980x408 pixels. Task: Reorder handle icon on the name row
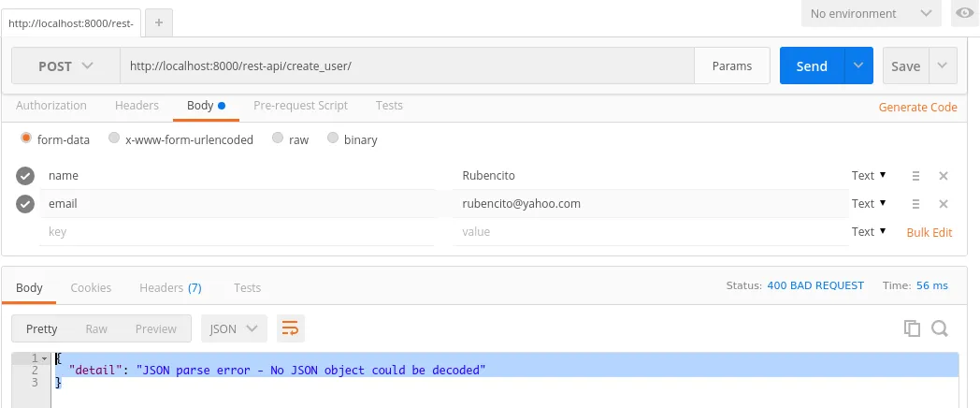(x=915, y=176)
